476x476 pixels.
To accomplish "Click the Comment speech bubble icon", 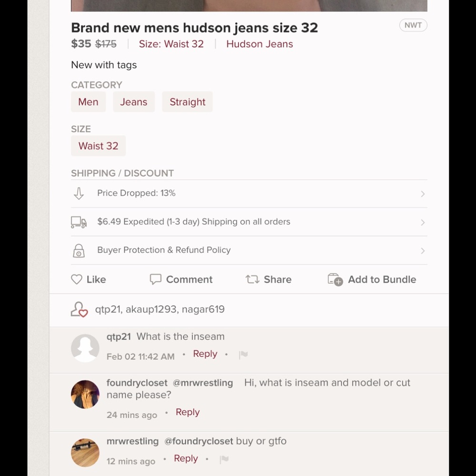I will [x=156, y=279].
